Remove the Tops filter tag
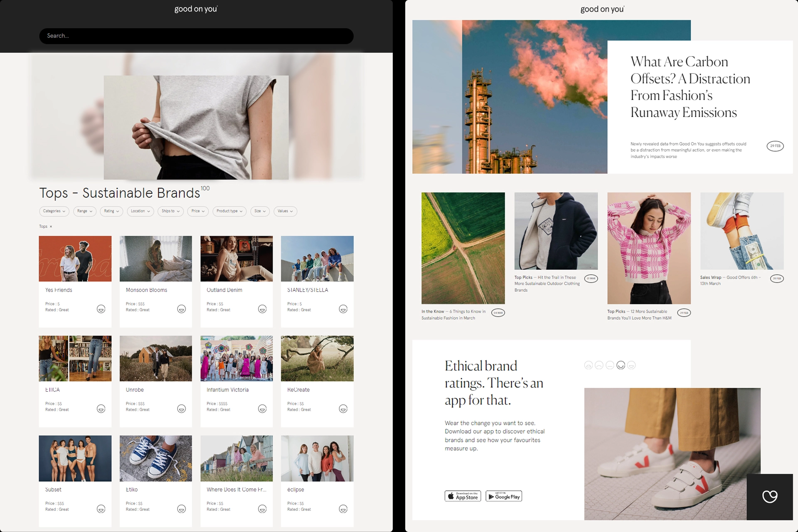This screenshot has height=532, width=798. (51, 227)
